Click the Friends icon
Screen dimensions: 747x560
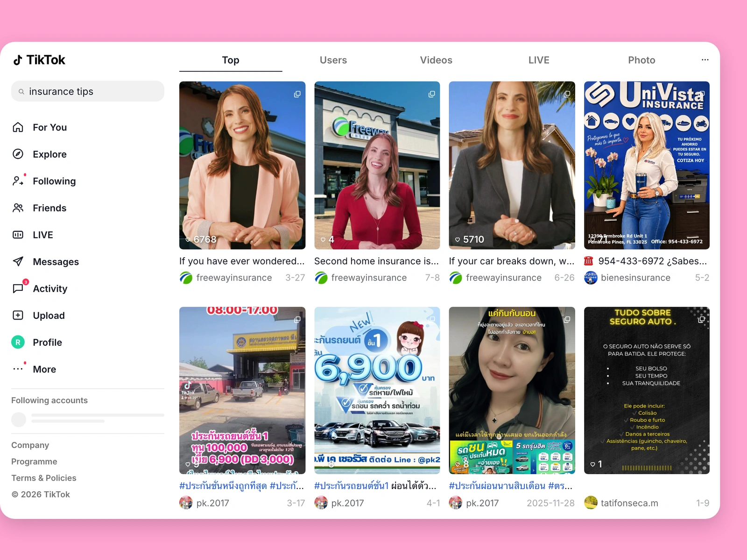[x=18, y=208]
